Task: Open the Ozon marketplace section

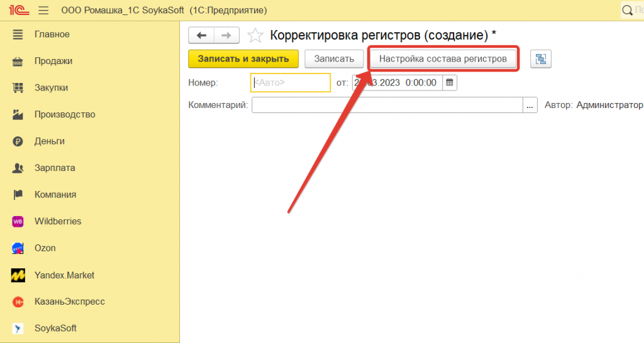Action: click(x=45, y=248)
